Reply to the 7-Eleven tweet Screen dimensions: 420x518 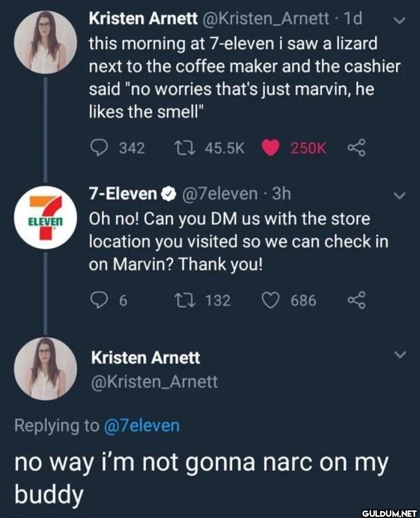pyautogui.click(x=99, y=300)
